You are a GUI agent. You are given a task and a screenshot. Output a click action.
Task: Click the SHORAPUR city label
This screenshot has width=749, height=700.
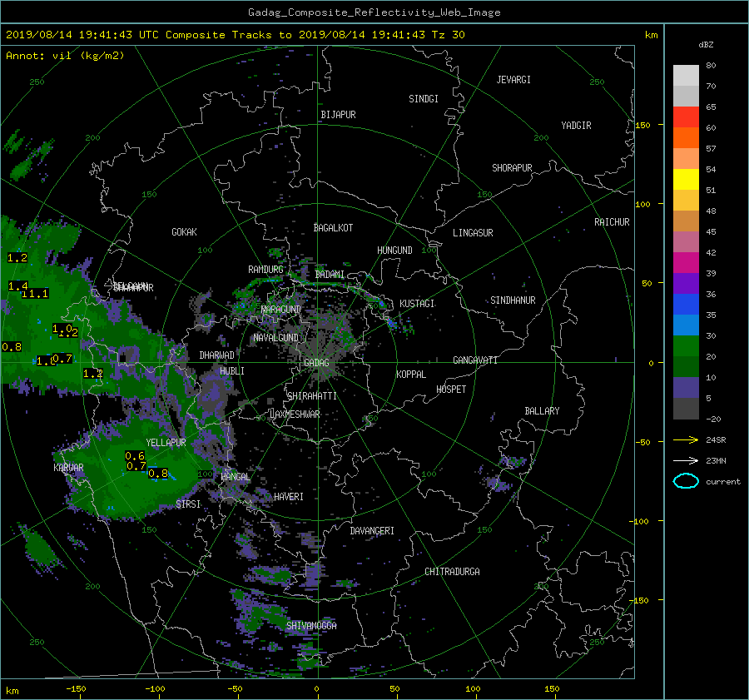click(x=512, y=168)
